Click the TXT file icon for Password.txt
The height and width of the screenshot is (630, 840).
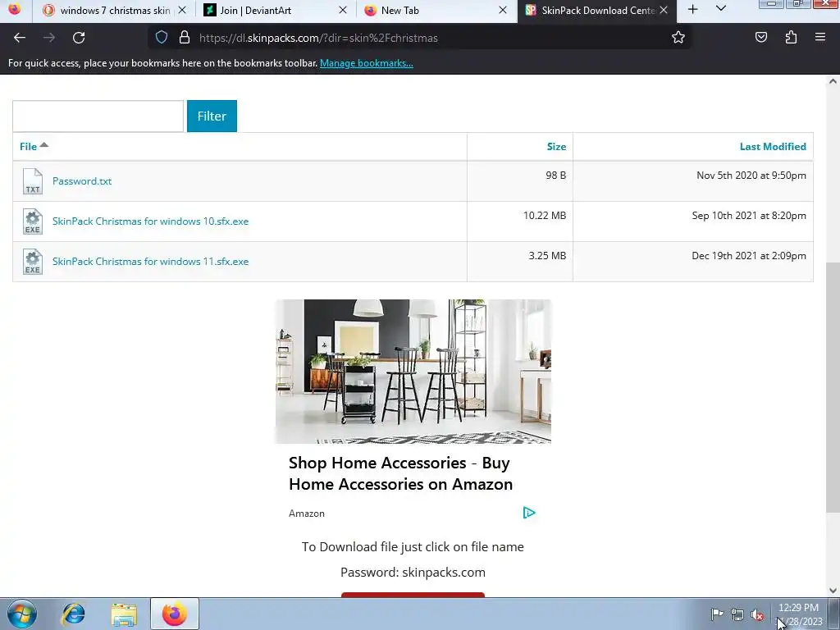pos(33,181)
